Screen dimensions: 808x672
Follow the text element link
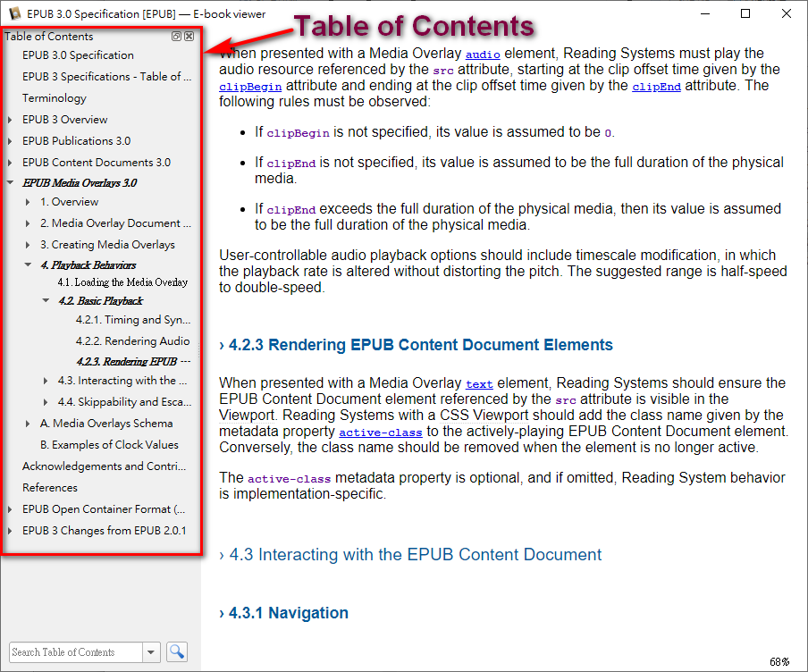479,384
